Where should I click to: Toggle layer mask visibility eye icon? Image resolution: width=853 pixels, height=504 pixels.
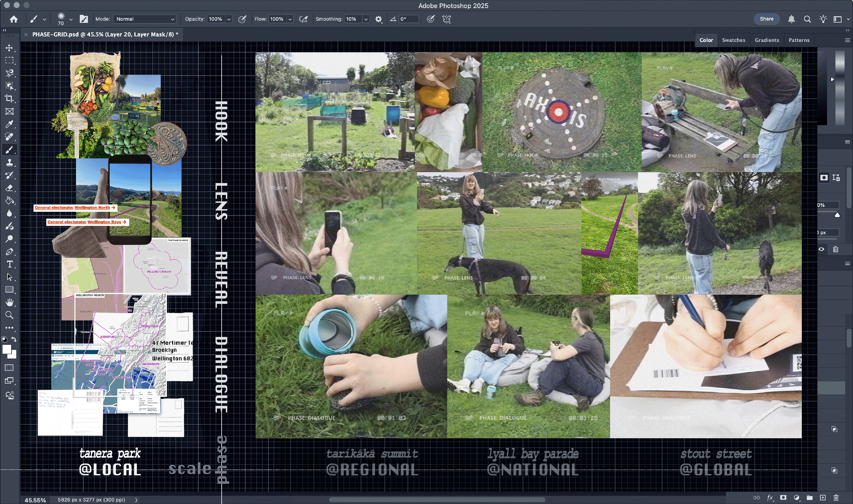821,249
